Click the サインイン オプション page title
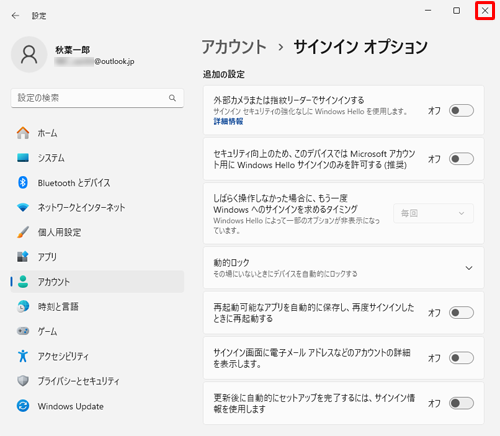The width and height of the screenshot is (500, 436). pyautogui.click(x=360, y=47)
